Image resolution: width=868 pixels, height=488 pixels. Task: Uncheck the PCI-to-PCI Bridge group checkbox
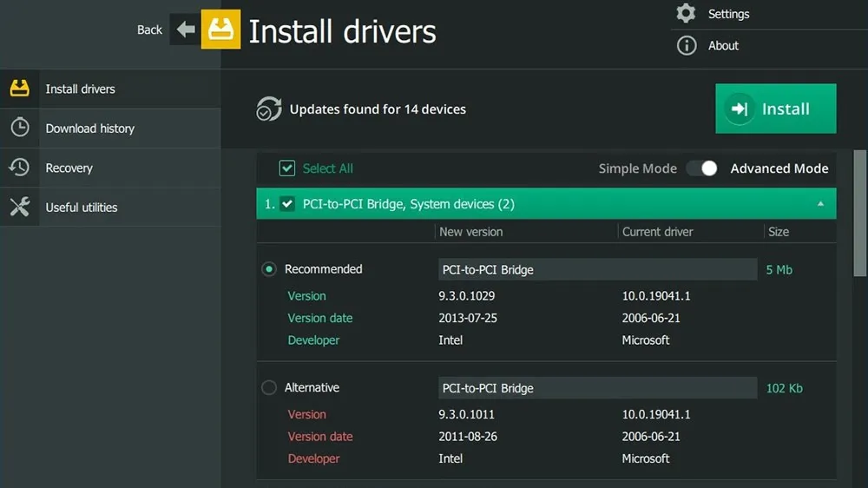point(286,204)
